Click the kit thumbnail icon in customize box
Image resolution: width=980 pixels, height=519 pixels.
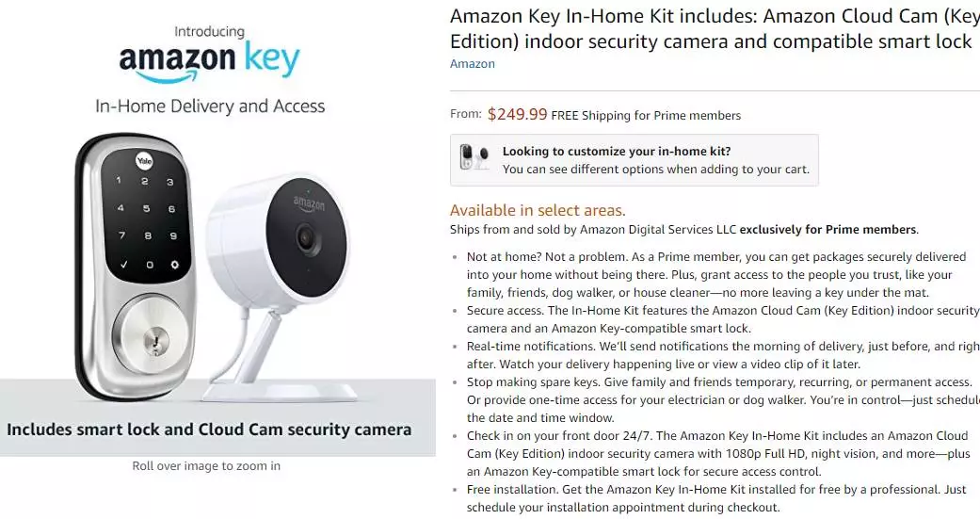click(x=474, y=156)
